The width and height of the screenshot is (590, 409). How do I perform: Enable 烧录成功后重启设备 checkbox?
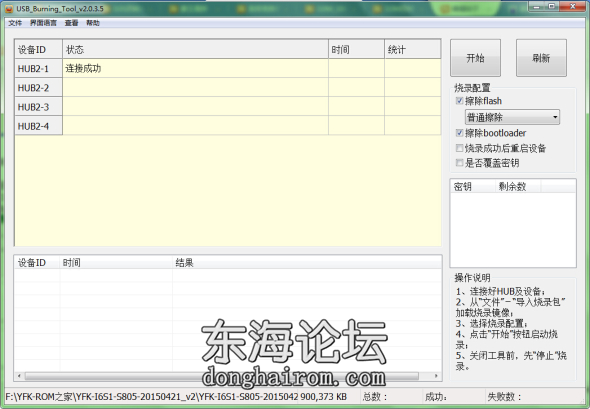click(x=459, y=148)
